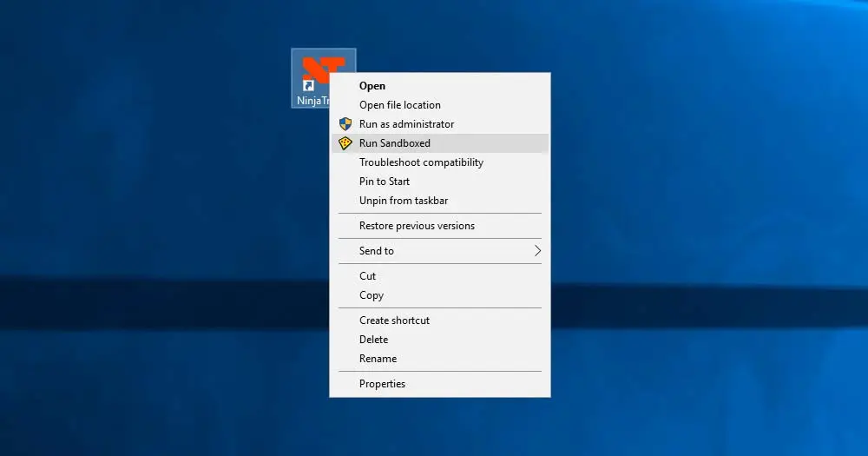Pin the shortcut with Pin to Start
The width and height of the screenshot is (868, 456).
tap(384, 182)
